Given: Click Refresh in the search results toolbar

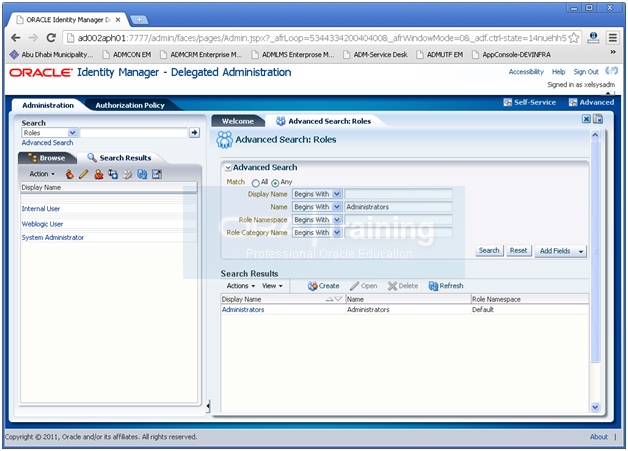Looking at the screenshot, I should click(446, 286).
